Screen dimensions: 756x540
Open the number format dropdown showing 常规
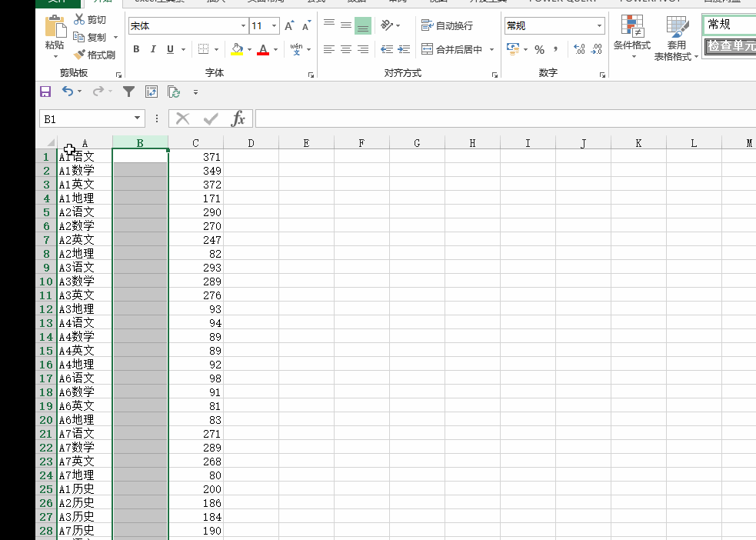(599, 25)
